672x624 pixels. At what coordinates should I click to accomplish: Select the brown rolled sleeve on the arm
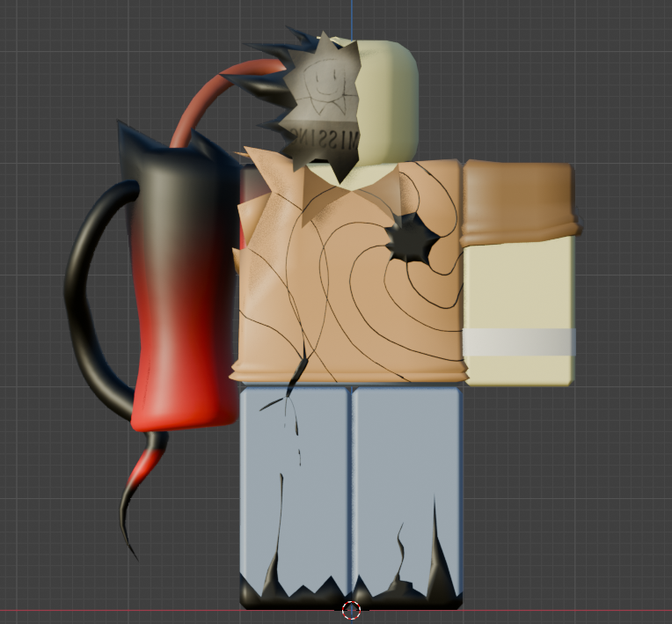click(521, 202)
